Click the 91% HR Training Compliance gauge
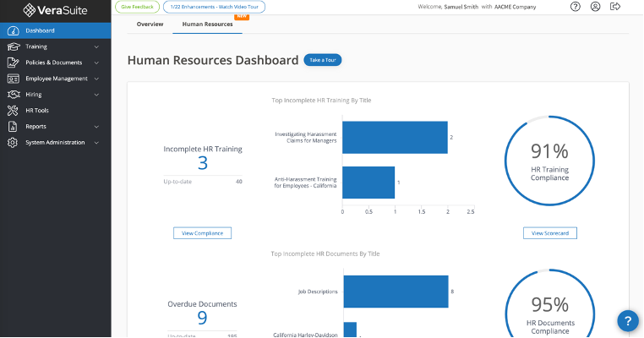Image resolution: width=644 pixels, height=338 pixels. pyautogui.click(x=549, y=161)
